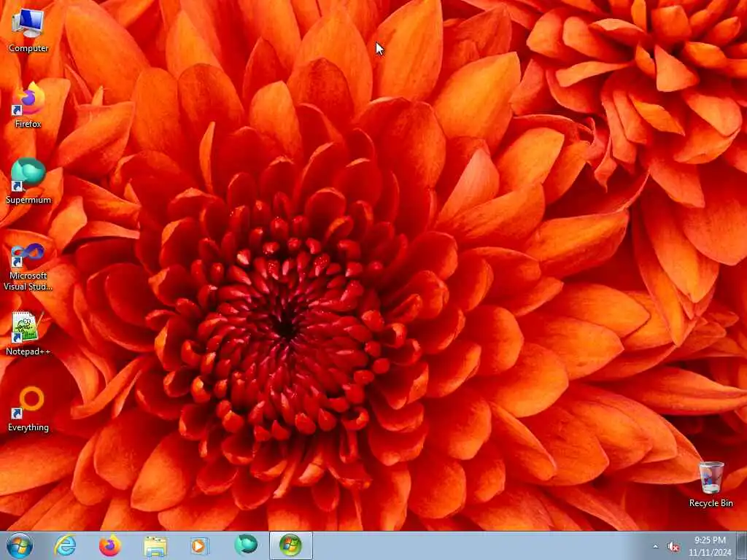Select the Supermium desktop shortcut
This screenshot has width=747, height=560.
click(28, 182)
